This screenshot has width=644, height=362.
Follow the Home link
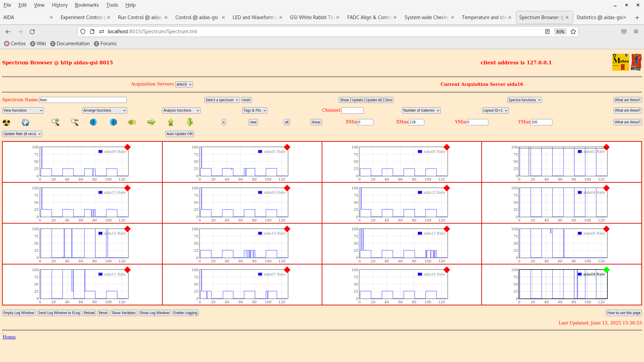pos(9,337)
